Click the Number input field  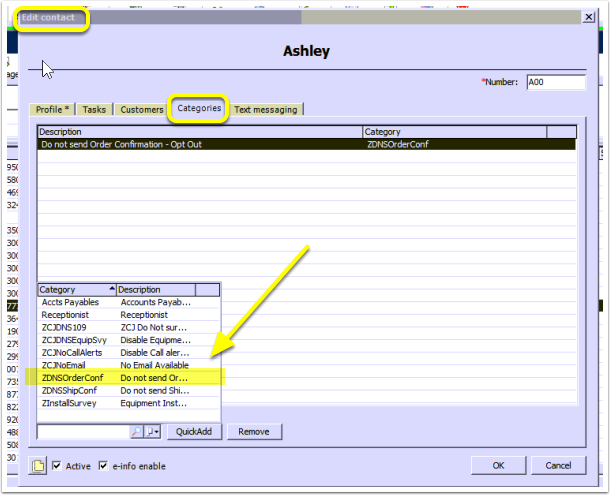pyautogui.click(x=556, y=82)
